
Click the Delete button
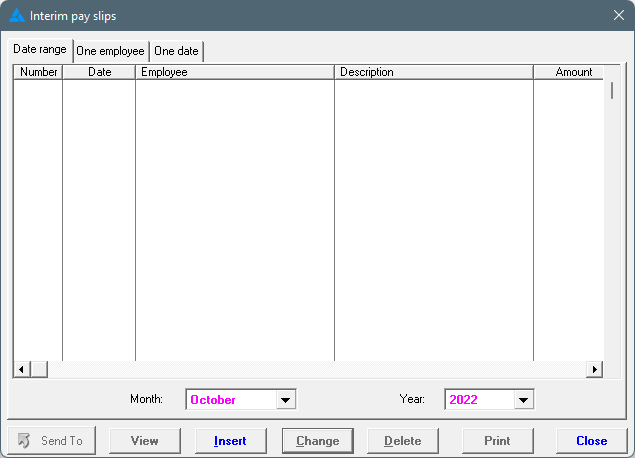[x=403, y=441]
